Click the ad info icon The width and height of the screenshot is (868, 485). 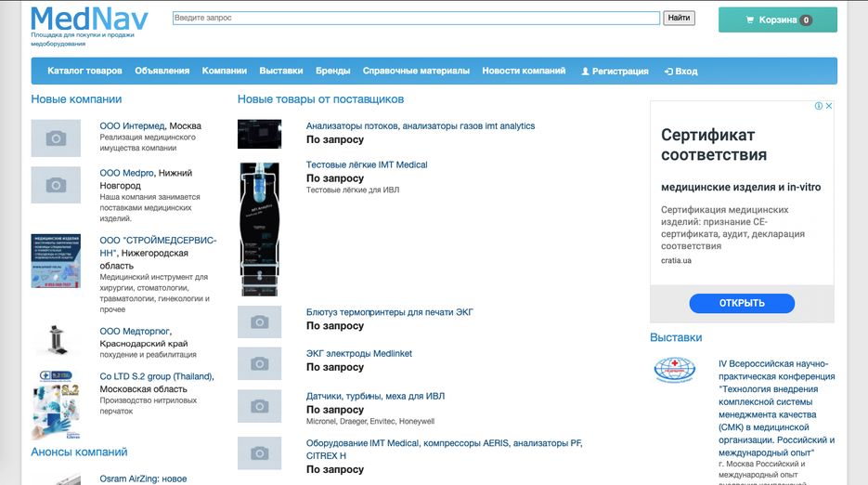pos(818,106)
